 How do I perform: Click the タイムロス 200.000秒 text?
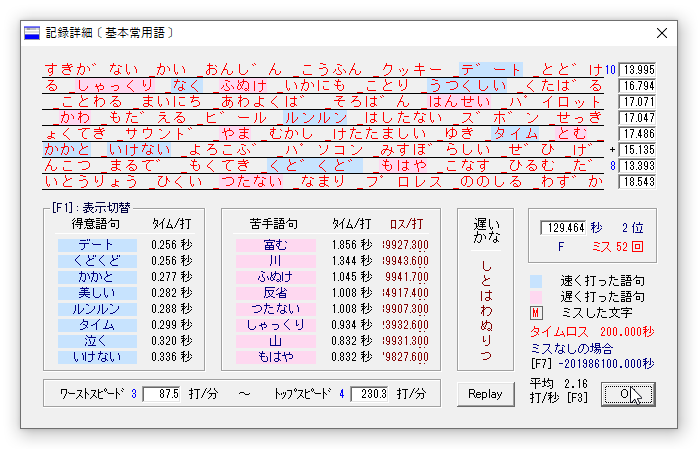tap(592, 332)
